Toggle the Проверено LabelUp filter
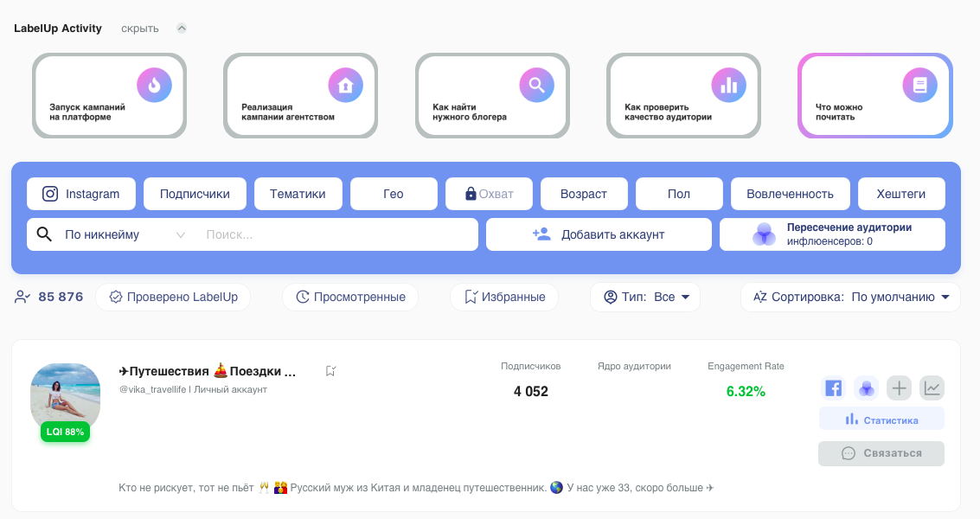 [x=173, y=297]
